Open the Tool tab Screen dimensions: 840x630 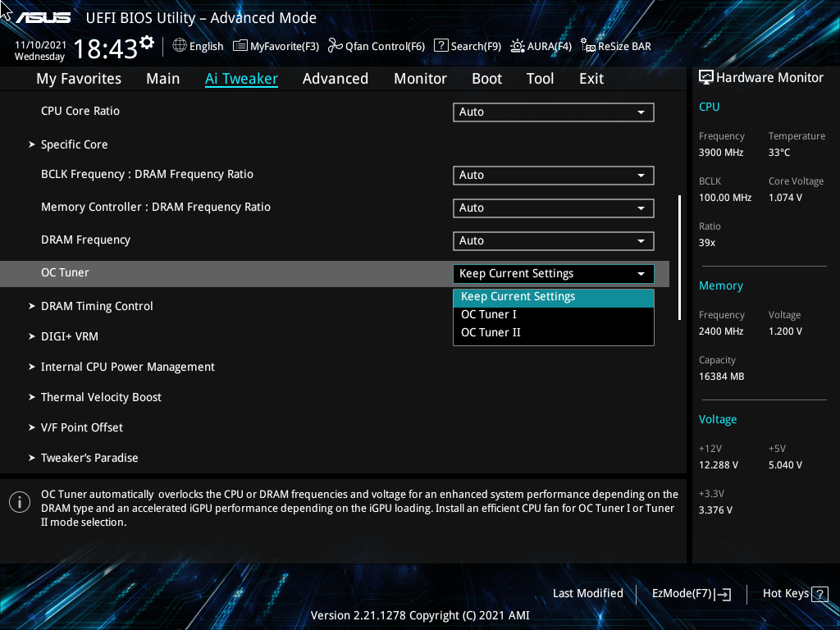pos(540,79)
